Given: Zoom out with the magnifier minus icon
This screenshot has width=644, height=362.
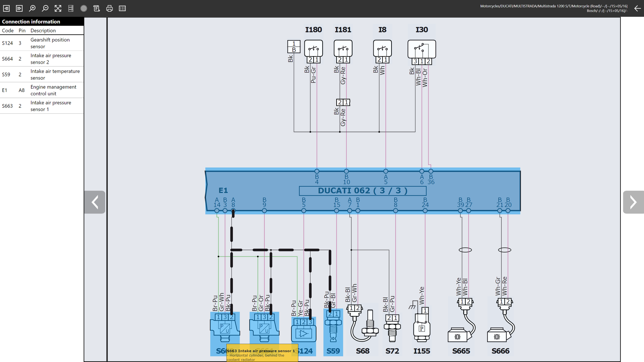Looking at the screenshot, I should coord(45,8).
